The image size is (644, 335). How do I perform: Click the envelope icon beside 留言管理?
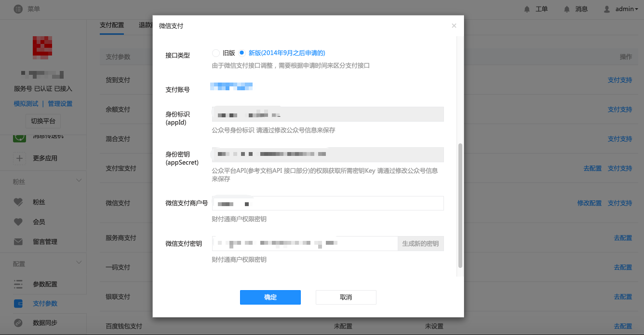pos(18,242)
